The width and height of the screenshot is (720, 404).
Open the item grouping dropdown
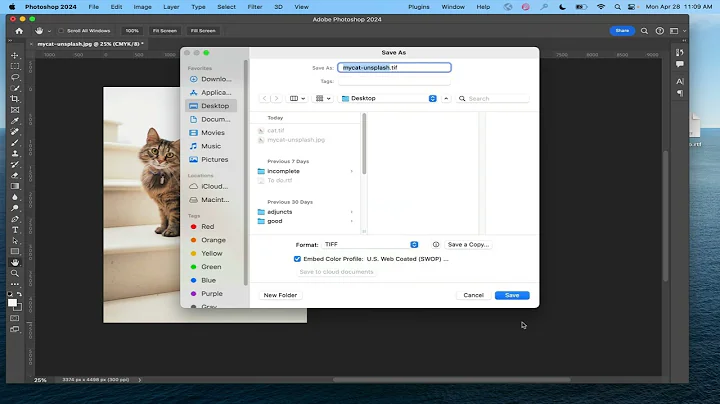323,98
